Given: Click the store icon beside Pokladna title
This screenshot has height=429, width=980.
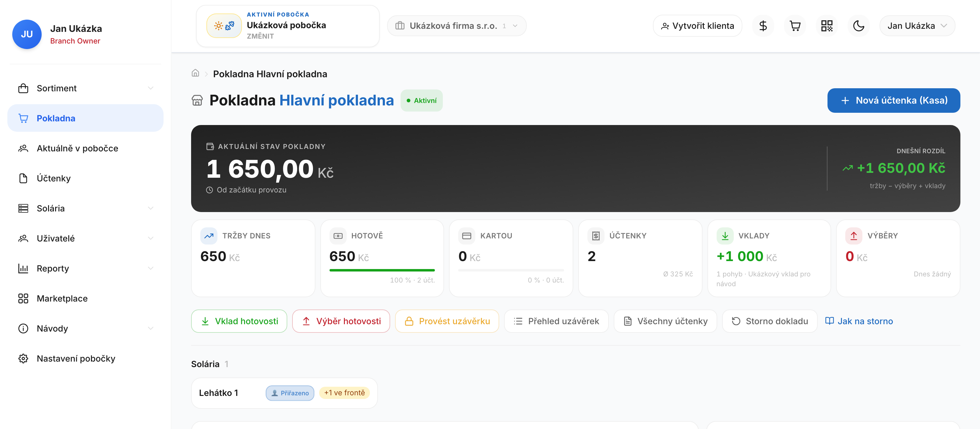Looking at the screenshot, I should 197,101.
